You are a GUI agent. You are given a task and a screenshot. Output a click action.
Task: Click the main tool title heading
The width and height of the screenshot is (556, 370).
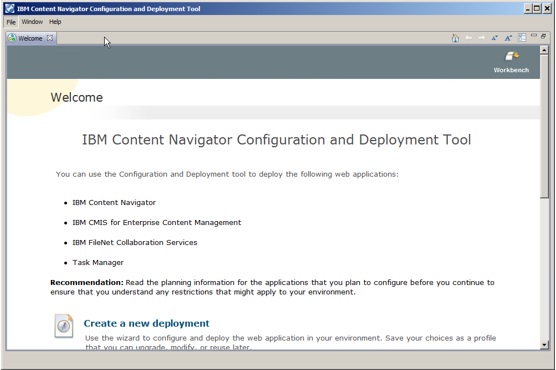click(x=277, y=139)
